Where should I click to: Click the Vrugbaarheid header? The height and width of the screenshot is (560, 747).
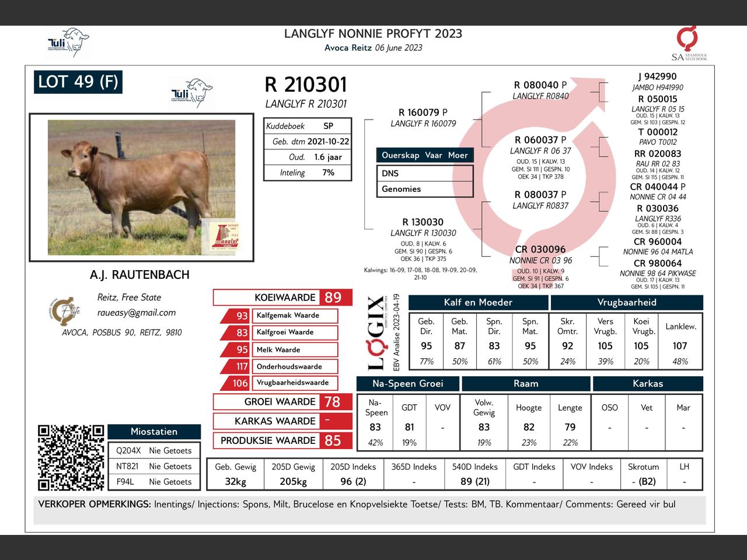click(627, 302)
